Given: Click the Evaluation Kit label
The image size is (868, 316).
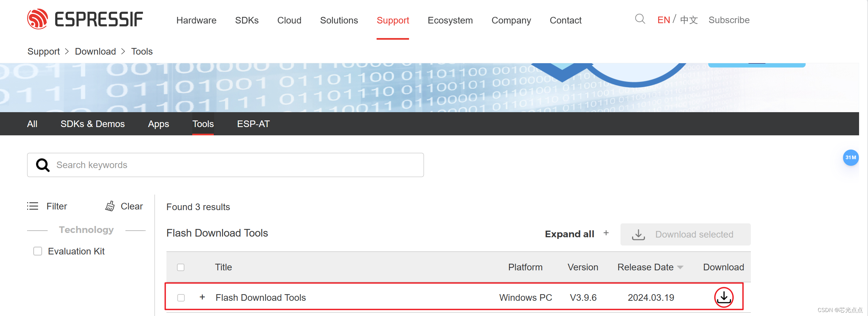Looking at the screenshot, I should (x=76, y=251).
